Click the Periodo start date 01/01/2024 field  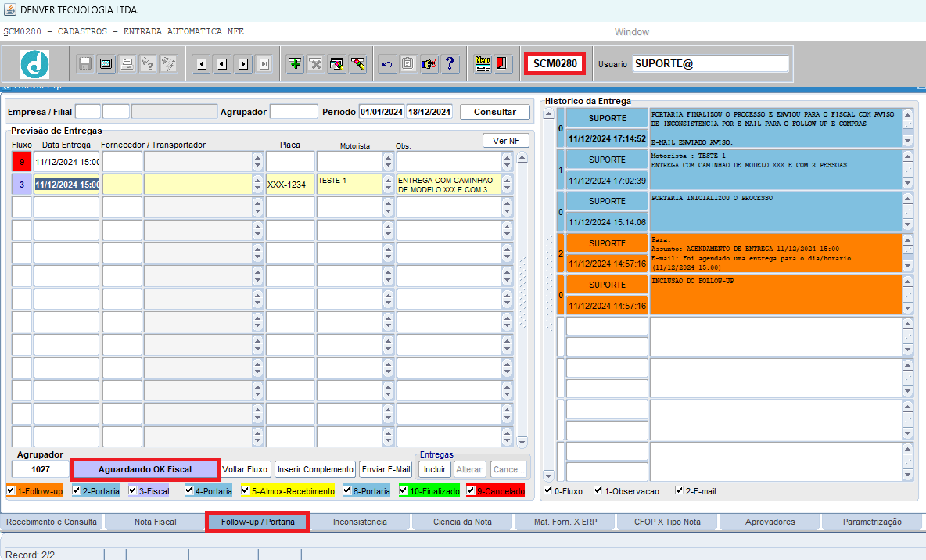click(x=382, y=112)
